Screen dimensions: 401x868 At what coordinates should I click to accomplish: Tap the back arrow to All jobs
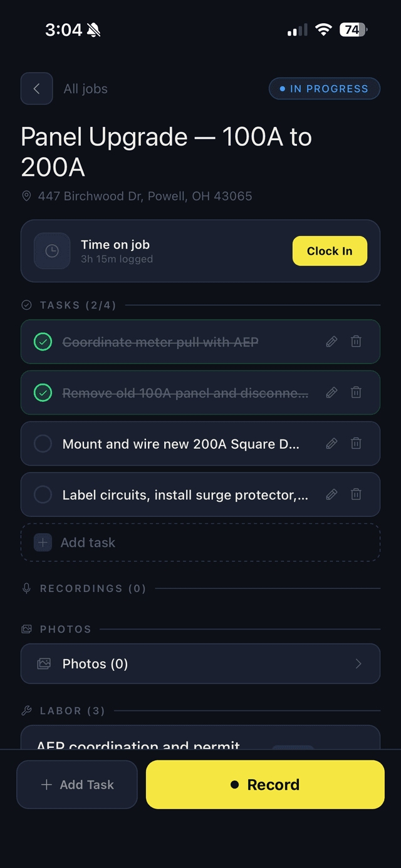pos(36,88)
